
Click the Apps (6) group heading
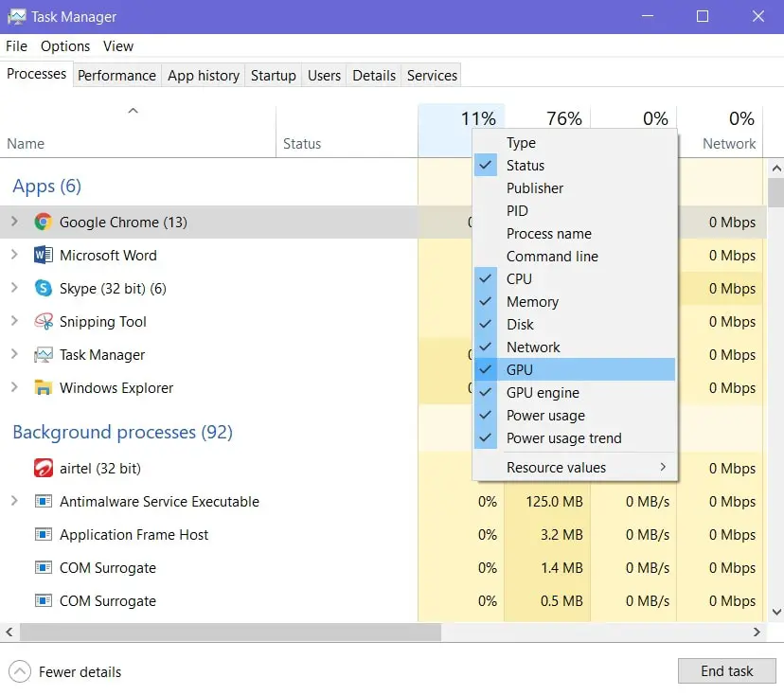[x=47, y=186]
